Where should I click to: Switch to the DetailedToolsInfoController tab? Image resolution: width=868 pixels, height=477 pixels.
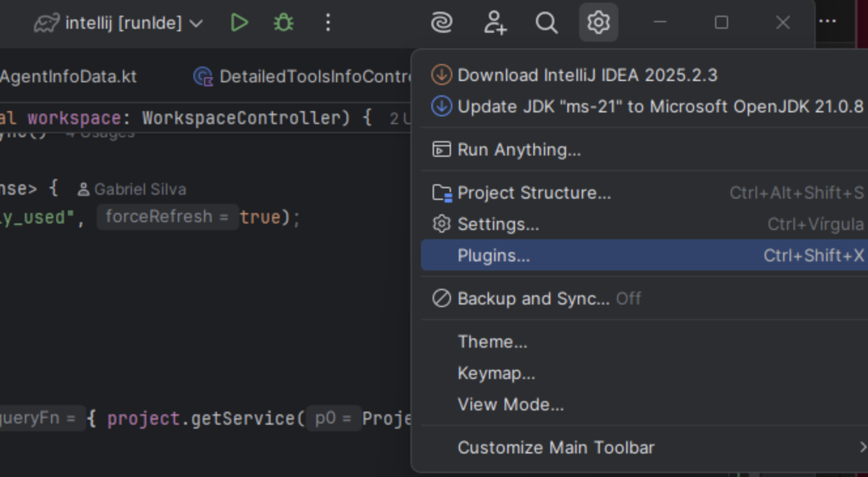click(x=307, y=77)
